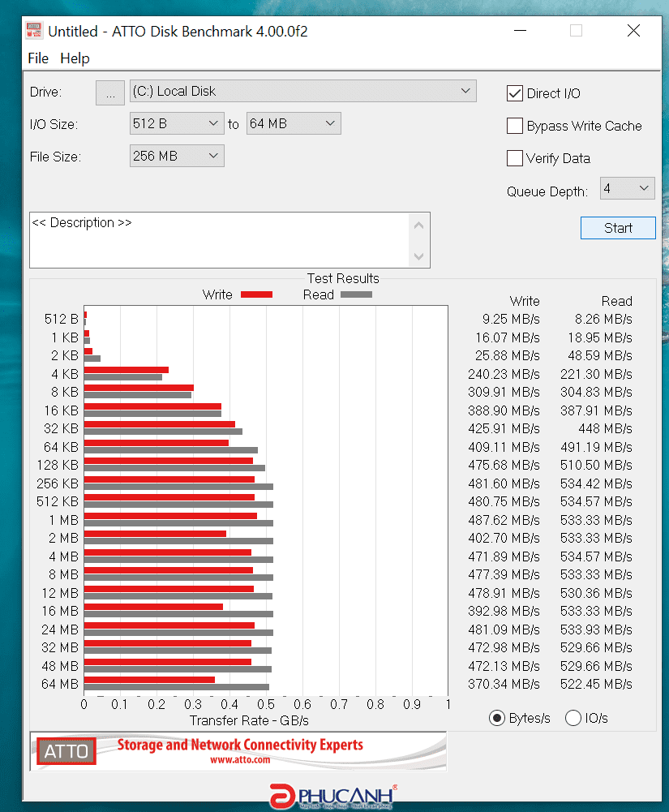Click the 16 MB write value 392.98 MB/s
The height and width of the screenshot is (812, 669).
point(504,611)
